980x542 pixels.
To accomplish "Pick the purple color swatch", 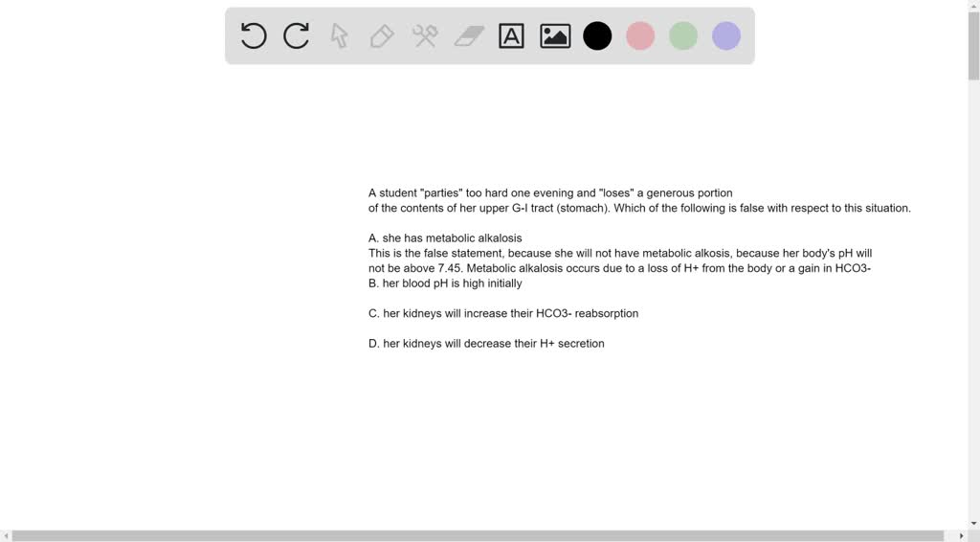I will (x=726, y=35).
